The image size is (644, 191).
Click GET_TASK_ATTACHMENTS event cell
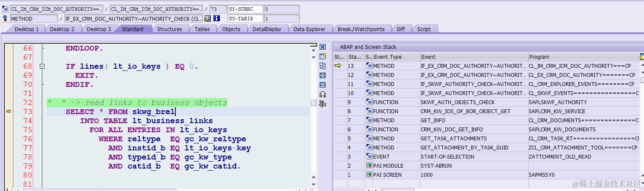click(x=474, y=139)
